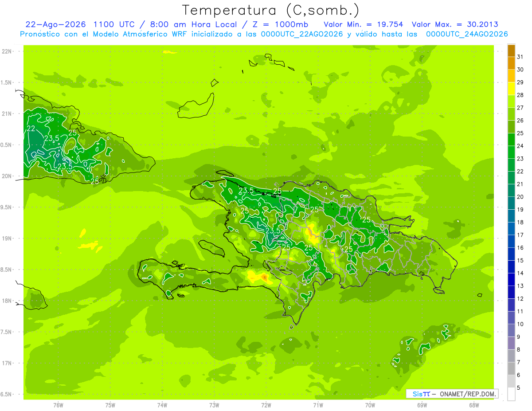The height and width of the screenshot is (411, 532).
Task: Click the '75W' longitude axis label
Action: pyautogui.click(x=110, y=405)
